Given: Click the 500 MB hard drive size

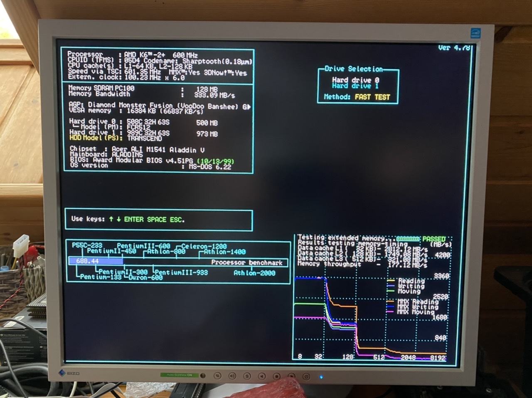Looking at the screenshot, I should pos(207,123).
